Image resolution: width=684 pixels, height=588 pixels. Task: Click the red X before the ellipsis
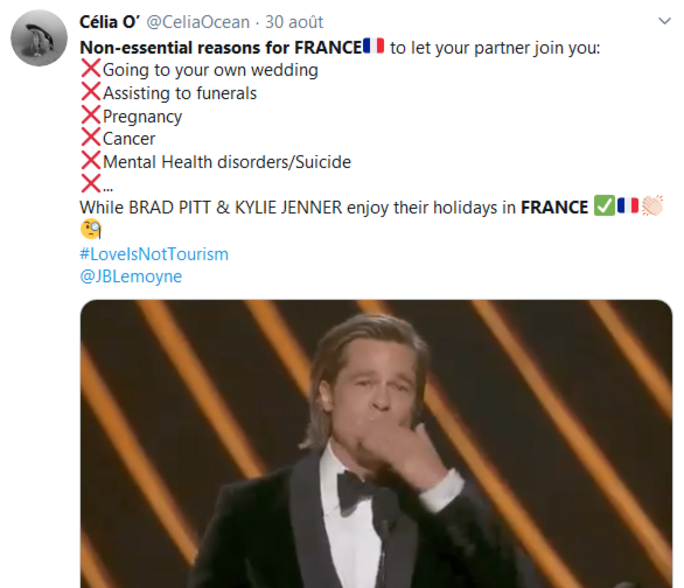pos(90,184)
